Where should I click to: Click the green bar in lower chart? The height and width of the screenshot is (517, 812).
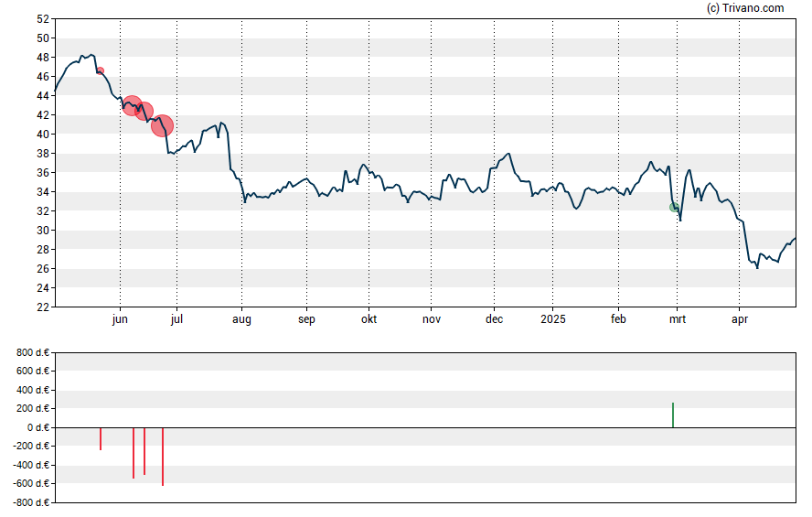(673, 415)
